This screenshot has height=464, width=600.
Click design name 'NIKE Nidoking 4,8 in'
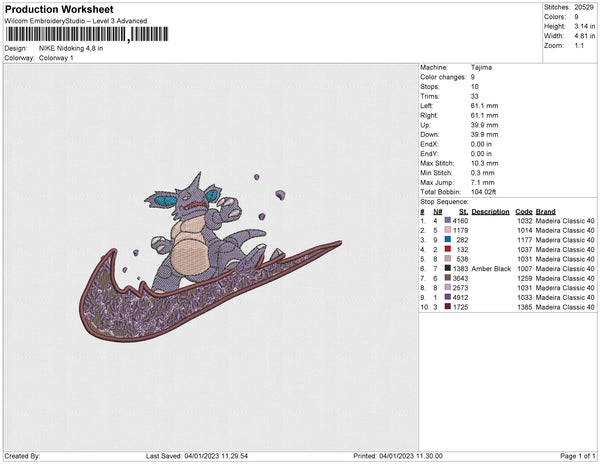pyautogui.click(x=71, y=49)
